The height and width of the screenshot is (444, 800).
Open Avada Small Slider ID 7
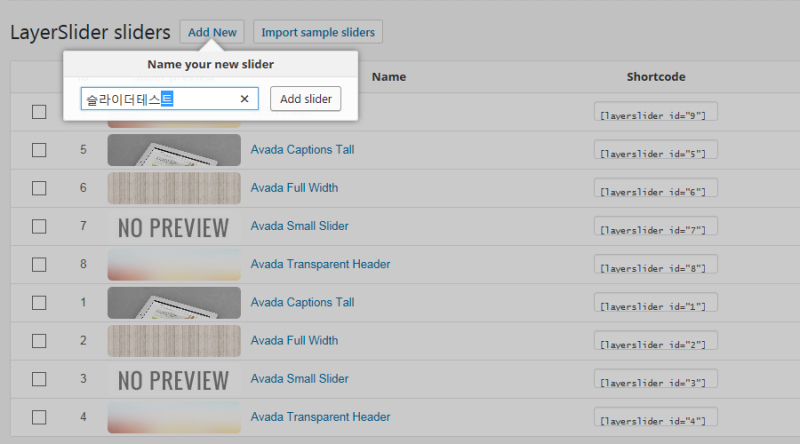(299, 226)
